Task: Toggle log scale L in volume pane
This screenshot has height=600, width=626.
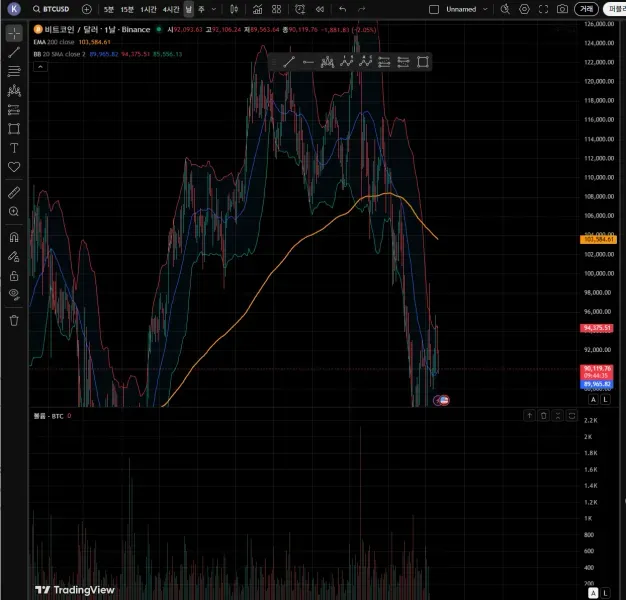Action: click(606, 593)
